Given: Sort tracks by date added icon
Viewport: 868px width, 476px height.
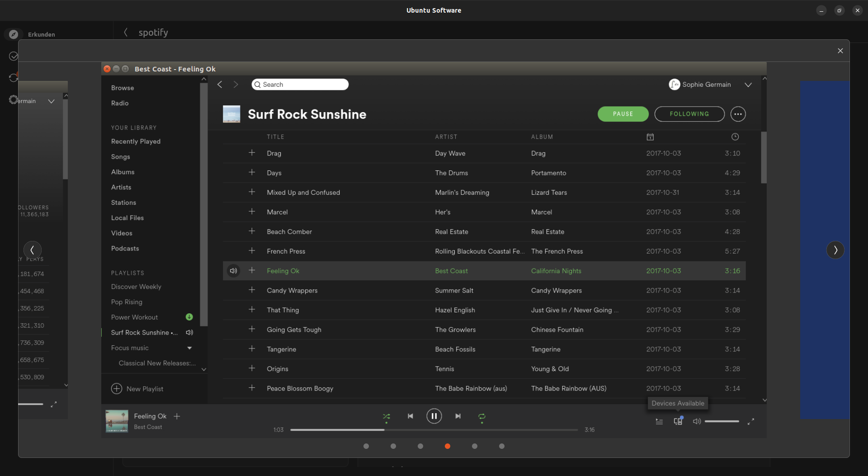Looking at the screenshot, I should coord(650,137).
